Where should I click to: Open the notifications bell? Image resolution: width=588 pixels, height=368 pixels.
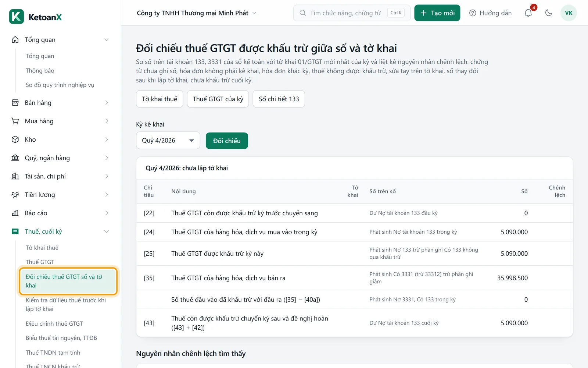coord(528,13)
